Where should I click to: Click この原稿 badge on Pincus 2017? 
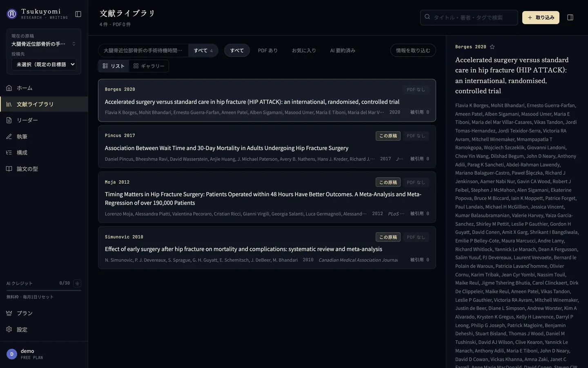pos(388,136)
